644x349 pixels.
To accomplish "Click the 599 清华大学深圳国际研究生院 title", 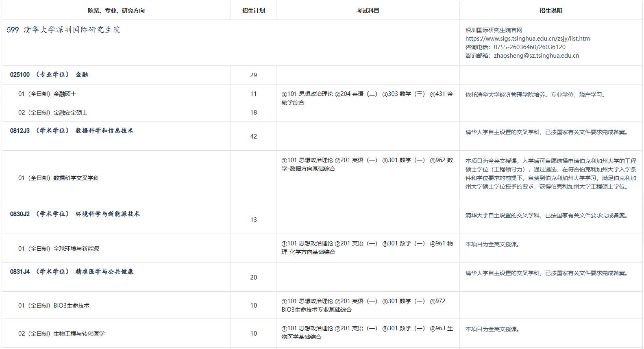I will (x=64, y=30).
